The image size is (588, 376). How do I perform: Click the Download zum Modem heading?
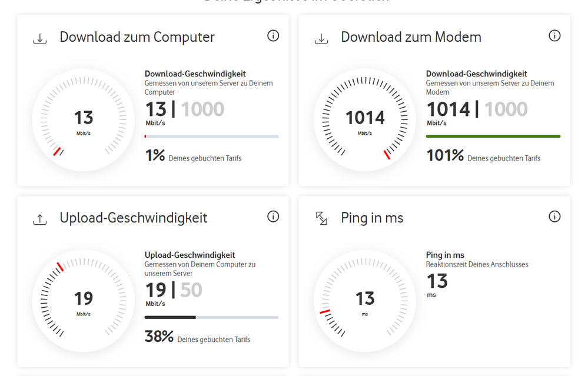click(x=411, y=37)
